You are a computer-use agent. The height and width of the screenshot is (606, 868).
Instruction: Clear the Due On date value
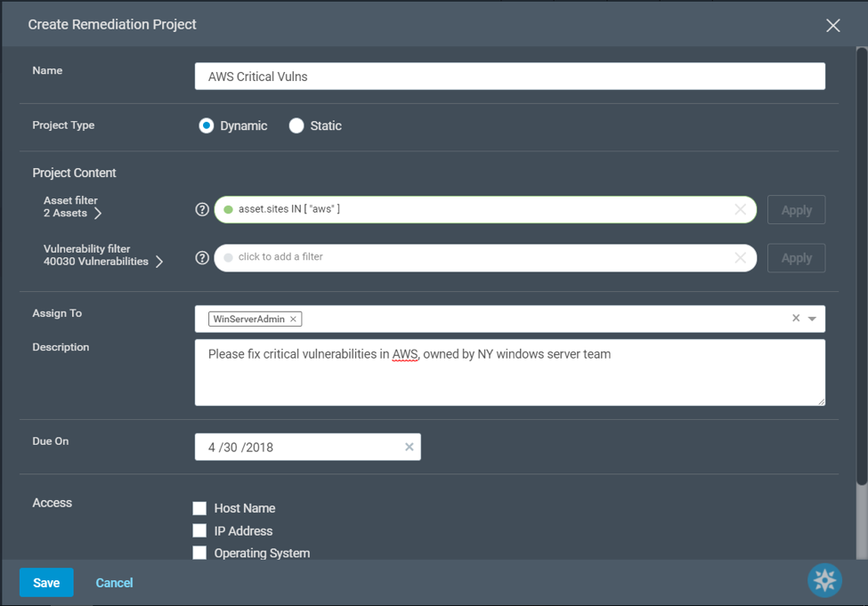[x=410, y=447]
